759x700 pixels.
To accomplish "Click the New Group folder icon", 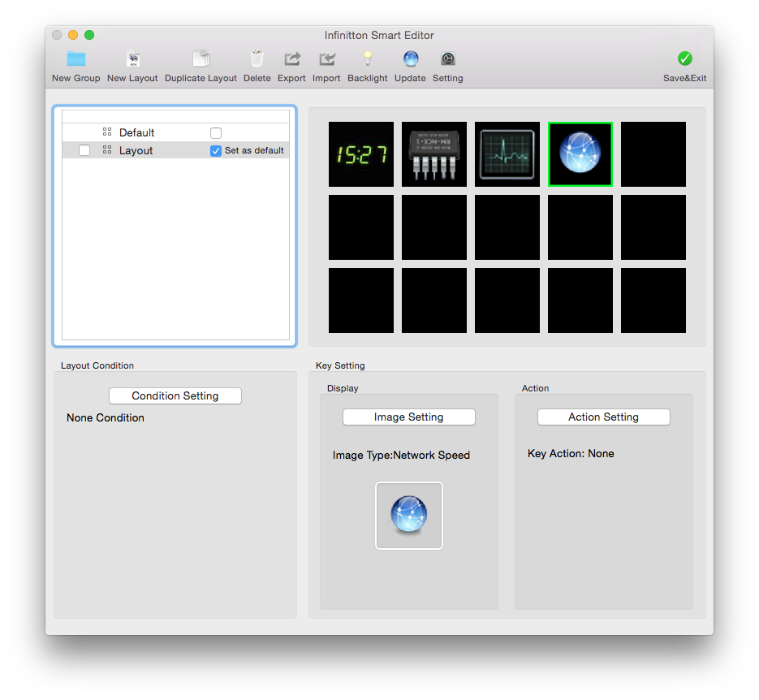I will [76, 59].
